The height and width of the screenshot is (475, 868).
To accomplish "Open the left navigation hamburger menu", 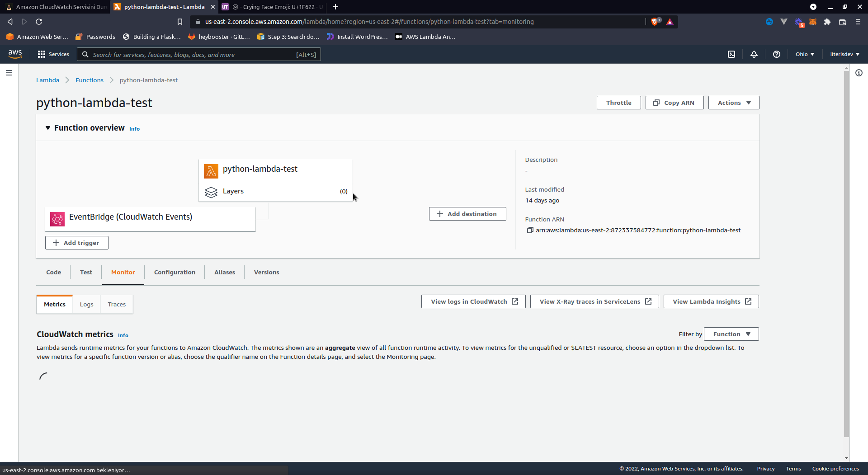I will (x=9, y=73).
